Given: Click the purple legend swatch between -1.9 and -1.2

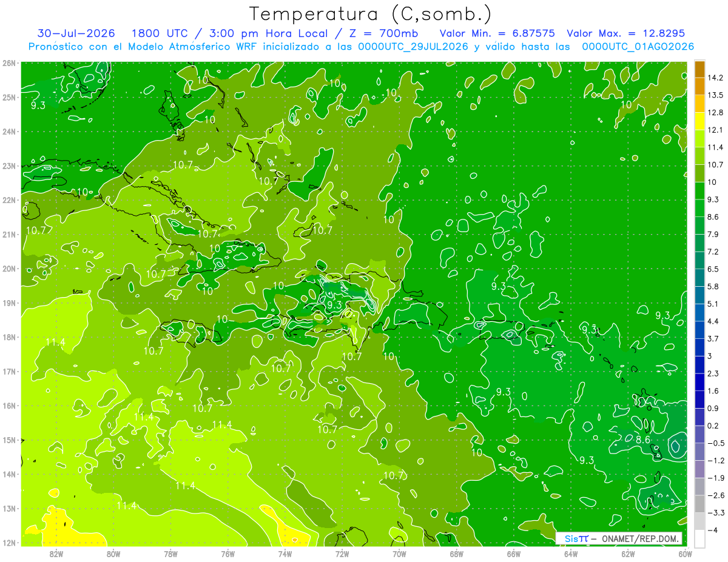Looking at the screenshot, I should [699, 469].
